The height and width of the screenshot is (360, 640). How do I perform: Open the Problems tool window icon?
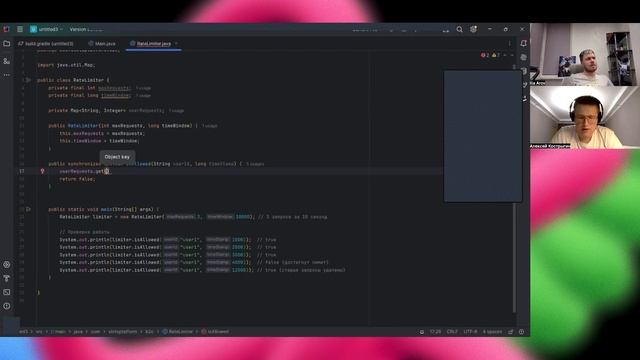(7, 306)
